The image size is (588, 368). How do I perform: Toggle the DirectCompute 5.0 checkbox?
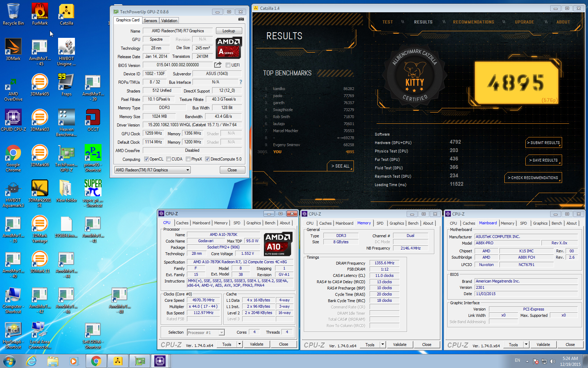(x=208, y=159)
